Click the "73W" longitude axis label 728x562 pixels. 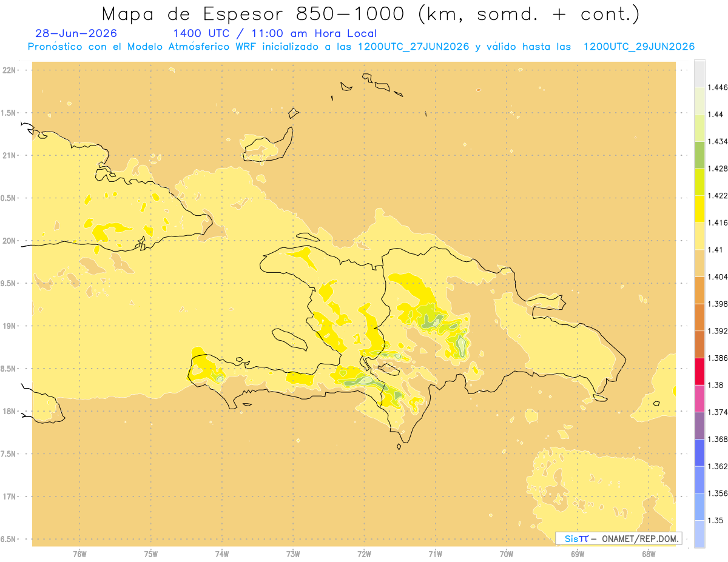coord(293,554)
